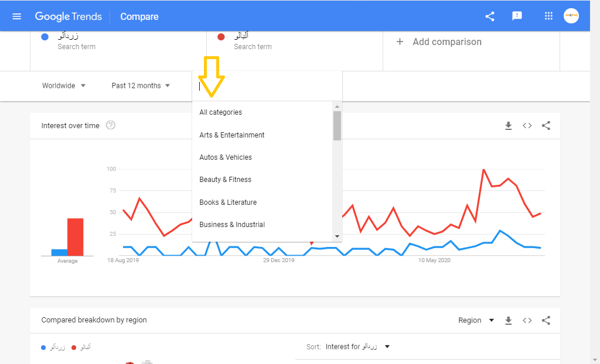600x364 pixels.
Task: Open the Google apps grid
Action: [548, 16]
